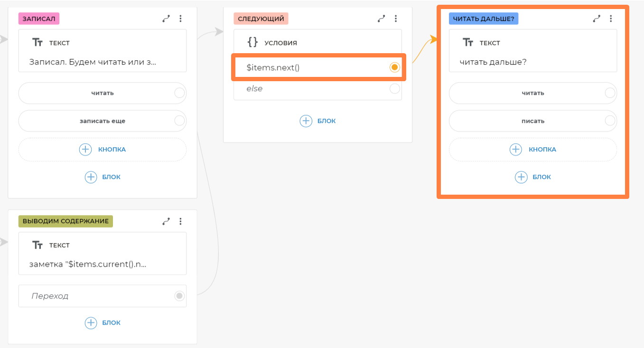Image resolution: width=644 pixels, height=348 pixels.
Task: Select the connector circle on the Переход row
Action: pyautogui.click(x=179, y=296)
